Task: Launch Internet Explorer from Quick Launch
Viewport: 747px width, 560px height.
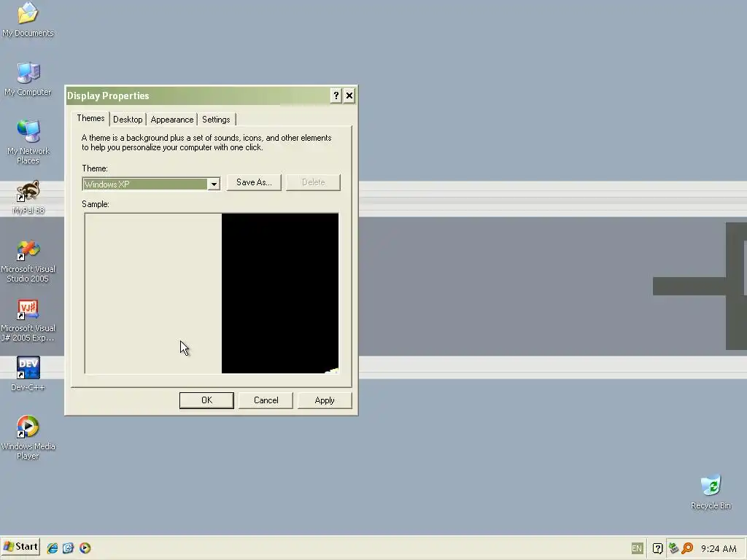Action: (53, 548)
